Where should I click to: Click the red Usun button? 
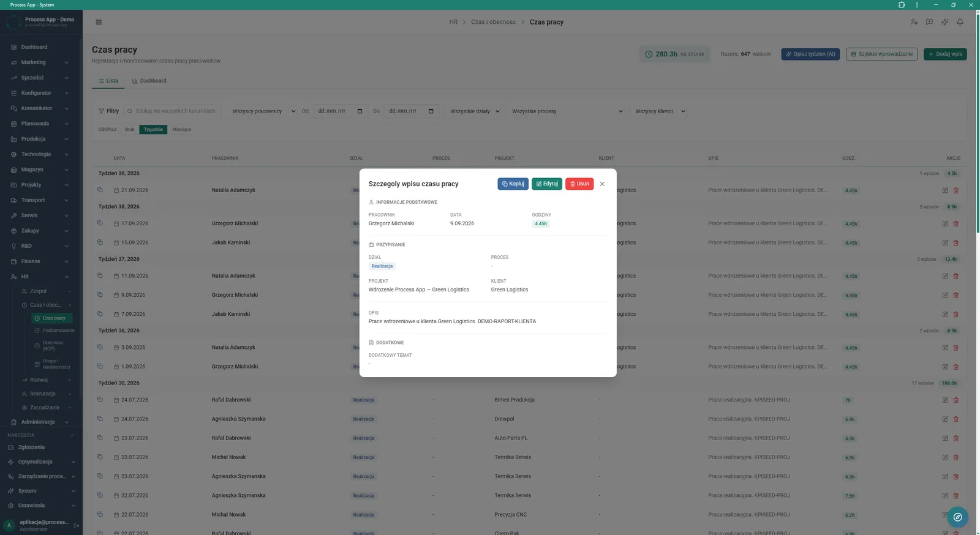579,184
